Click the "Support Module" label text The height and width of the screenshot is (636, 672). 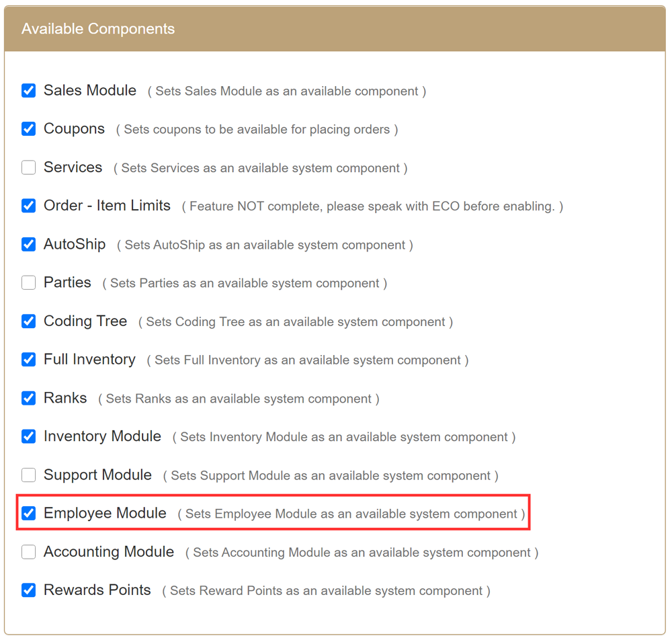click(97, 475)
